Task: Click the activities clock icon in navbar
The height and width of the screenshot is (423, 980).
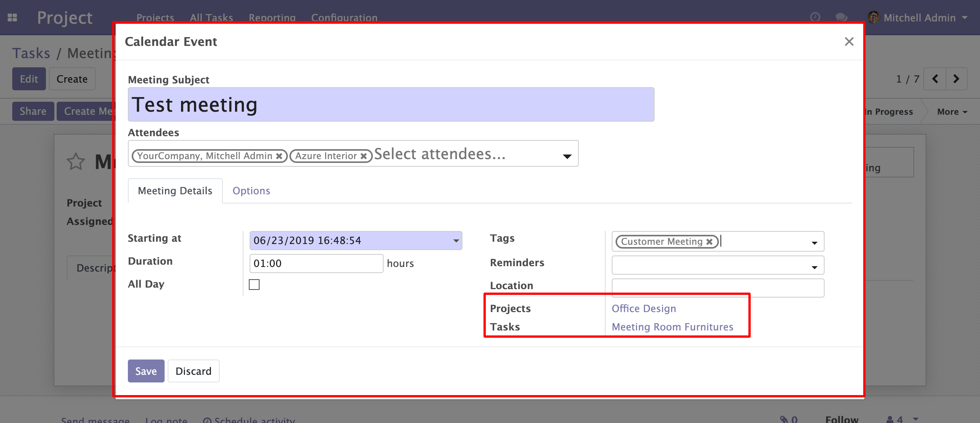Action: click(x=815, y=17)
